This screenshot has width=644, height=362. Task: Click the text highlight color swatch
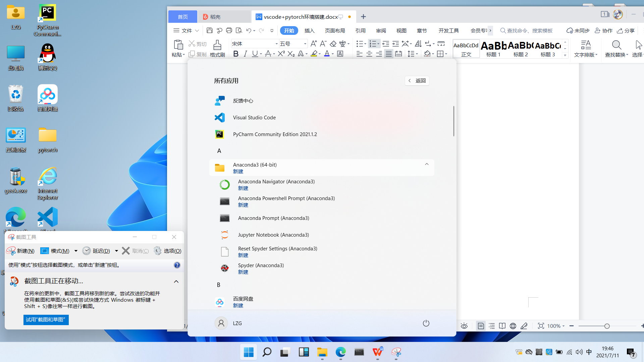tap(314, 54)
